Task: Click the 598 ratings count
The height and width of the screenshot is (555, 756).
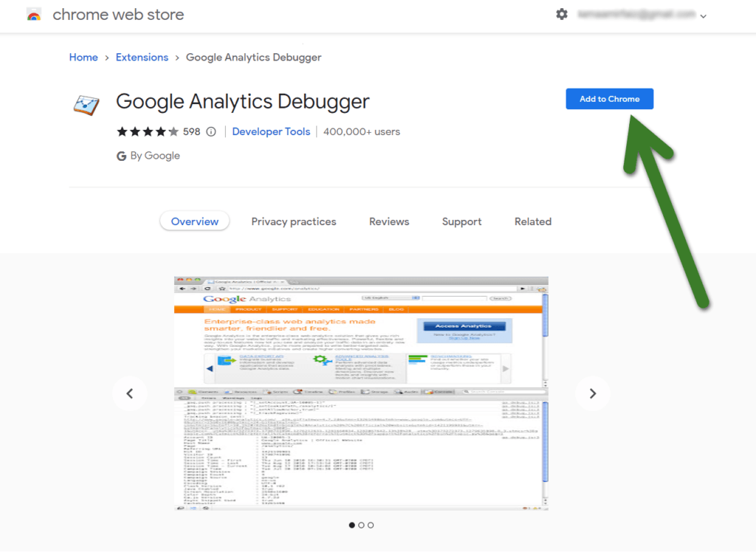Action: (191, 131)
